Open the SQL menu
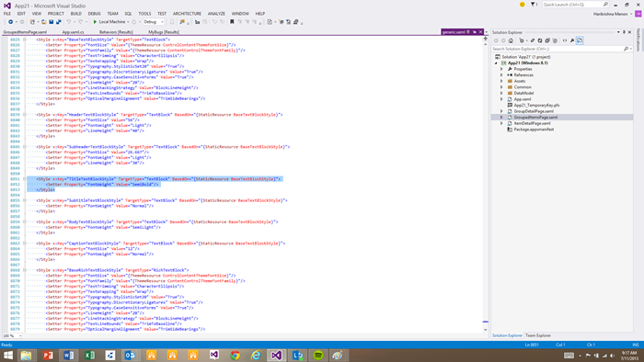 (x=128, y=14)
